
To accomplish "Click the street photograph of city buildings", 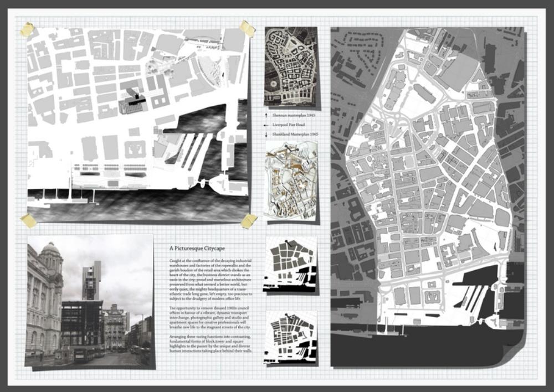I will (89, 301).
